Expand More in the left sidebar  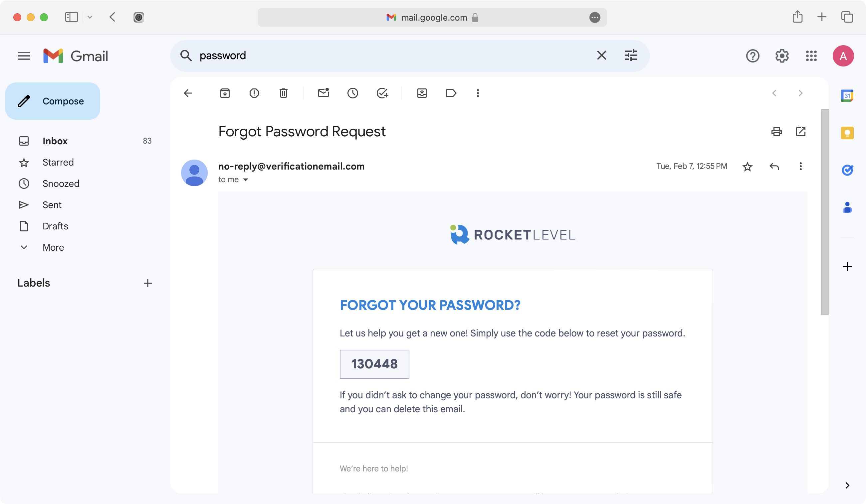pyautogui.click(x=53, y=247)
